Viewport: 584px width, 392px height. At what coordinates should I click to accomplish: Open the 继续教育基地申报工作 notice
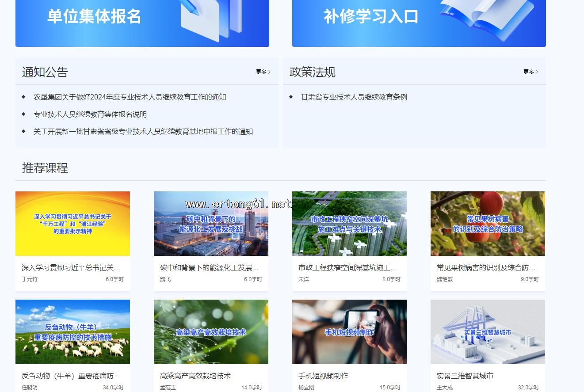143,132
